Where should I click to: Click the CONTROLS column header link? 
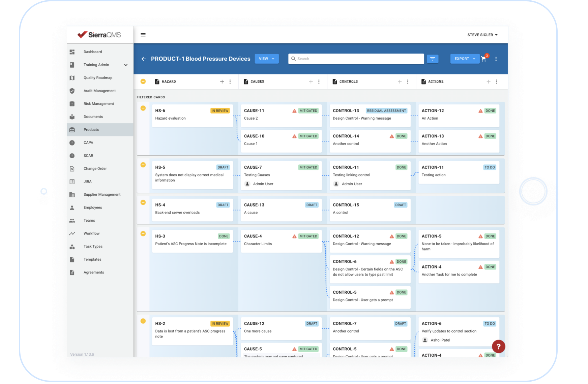pyautogui.click(x=349, y=82)
